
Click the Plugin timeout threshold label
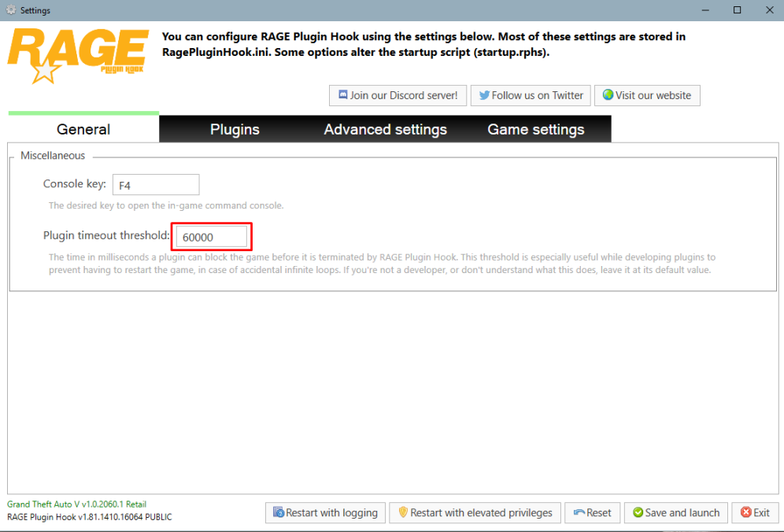106,235
